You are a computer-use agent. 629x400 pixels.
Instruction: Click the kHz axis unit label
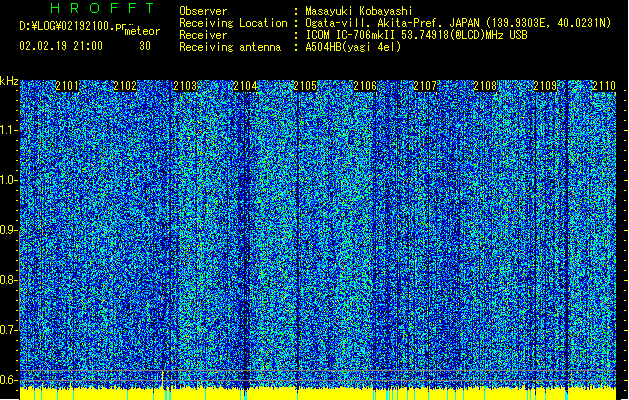coord(9,81)
